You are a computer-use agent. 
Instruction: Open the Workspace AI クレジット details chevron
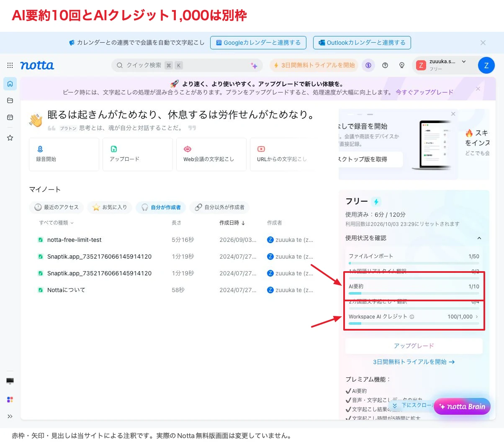pos(477,317)
